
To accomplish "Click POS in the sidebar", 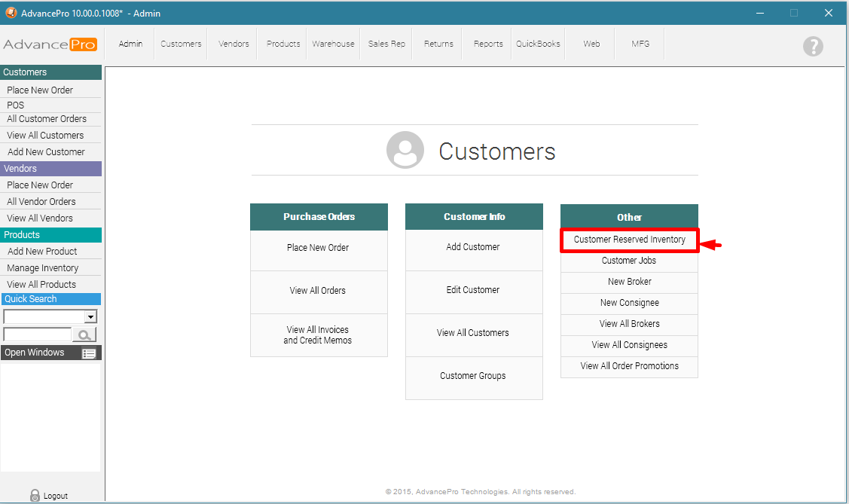I will pyautogui.click(x=16, y=105).
